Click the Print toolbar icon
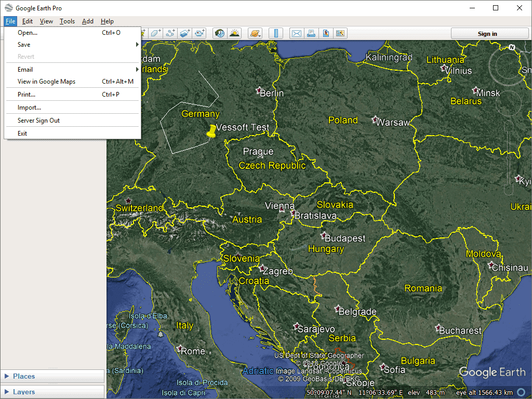 tap(311, 33)
